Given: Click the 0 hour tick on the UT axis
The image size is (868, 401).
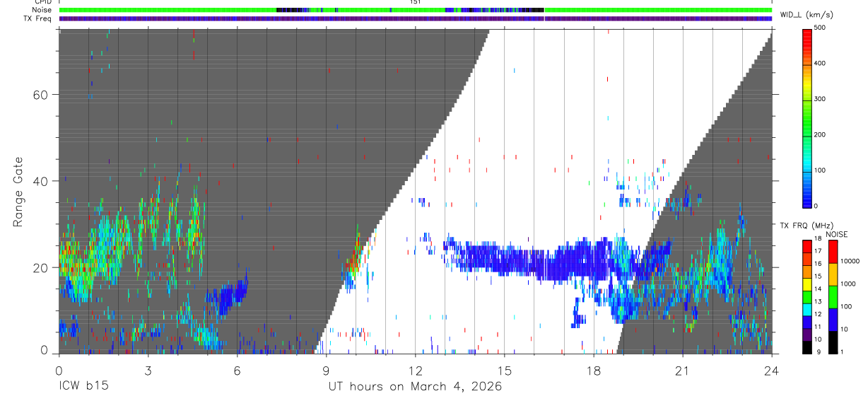Looking at the screenshot, I should pos(59,370).
